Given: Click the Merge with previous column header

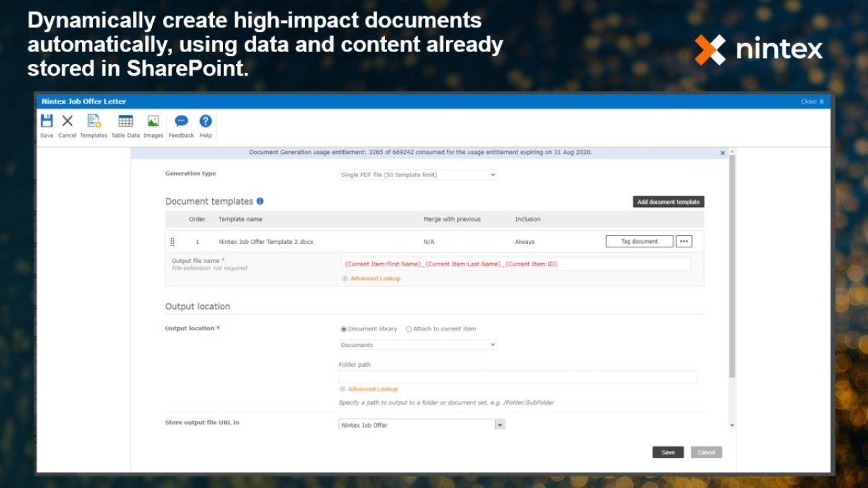Looking at the screenshot, I should [452, 219].
